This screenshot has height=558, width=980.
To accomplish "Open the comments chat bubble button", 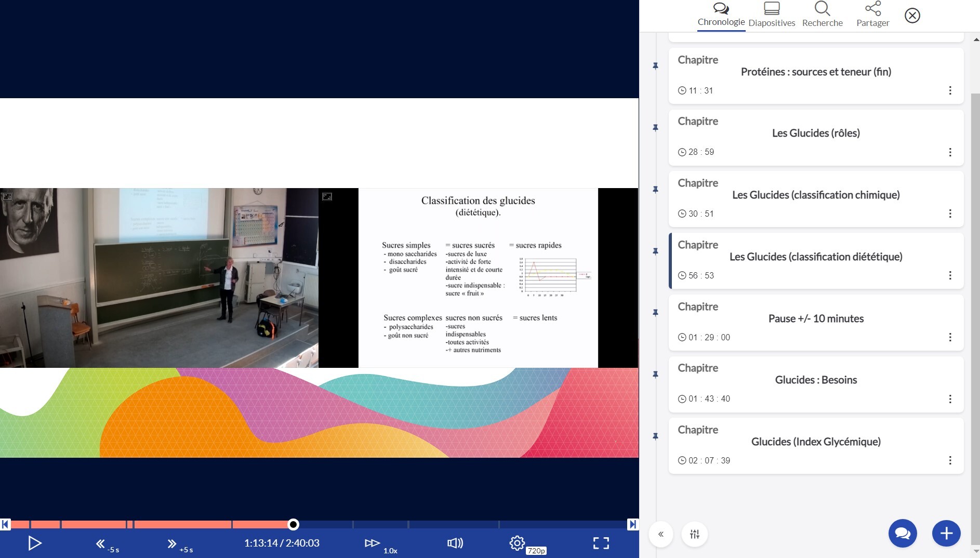I will pos(903,534).
